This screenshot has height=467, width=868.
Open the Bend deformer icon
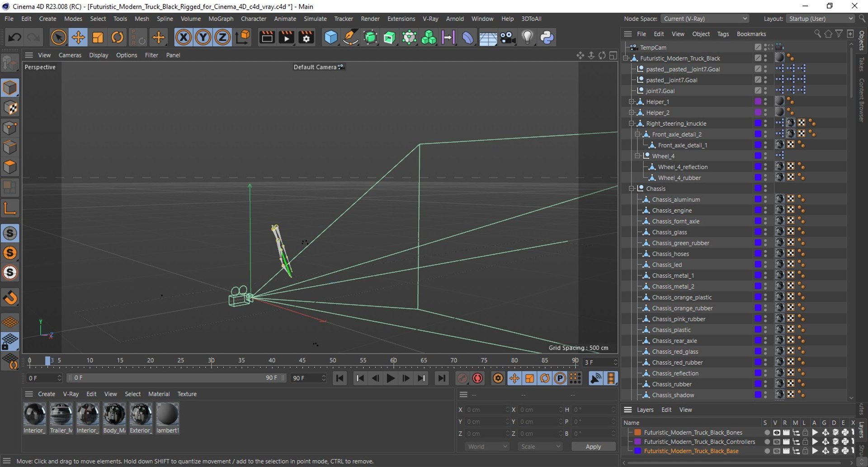[x=468, y=37]
